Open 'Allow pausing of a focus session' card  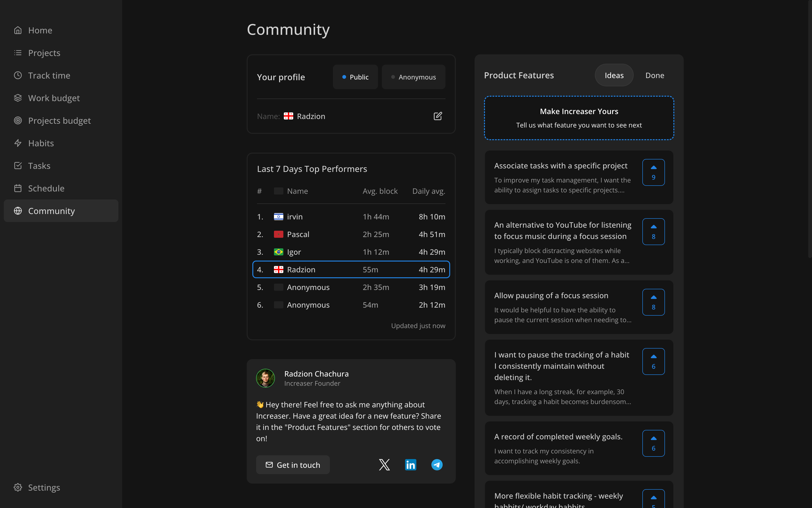click(579, 307)
